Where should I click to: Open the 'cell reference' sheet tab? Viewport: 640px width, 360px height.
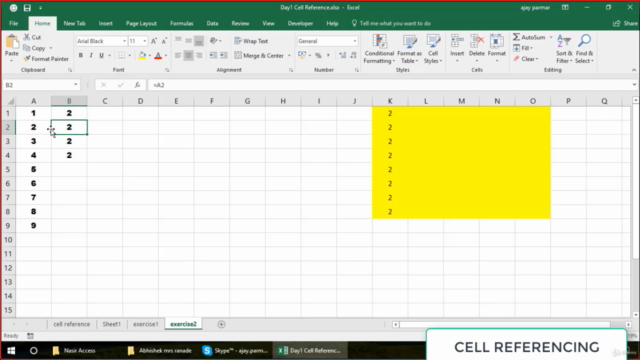click(71, 324)
